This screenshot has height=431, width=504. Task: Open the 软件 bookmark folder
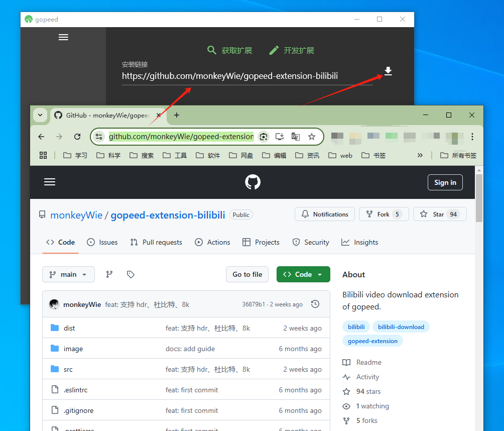[x=208, y=155]
